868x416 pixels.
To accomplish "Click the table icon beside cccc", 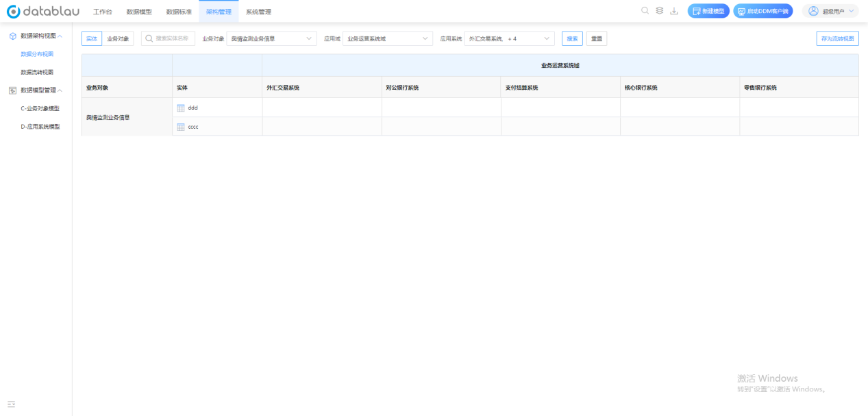I will coord(181,127).
